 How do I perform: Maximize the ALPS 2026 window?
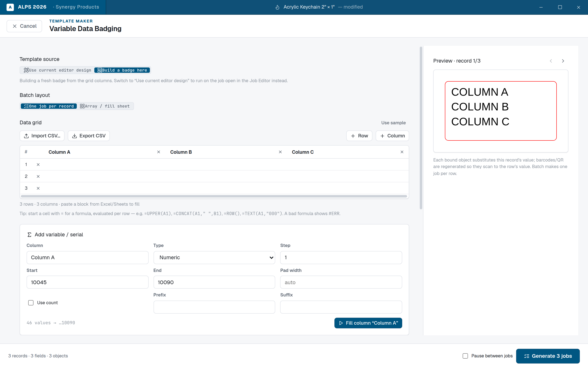tap(560, 7)
